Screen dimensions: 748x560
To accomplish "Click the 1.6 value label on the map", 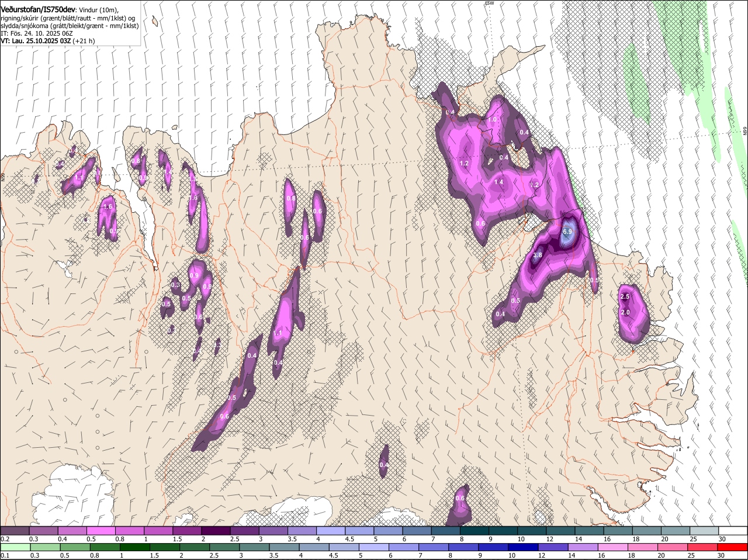I will pos(108,206).
